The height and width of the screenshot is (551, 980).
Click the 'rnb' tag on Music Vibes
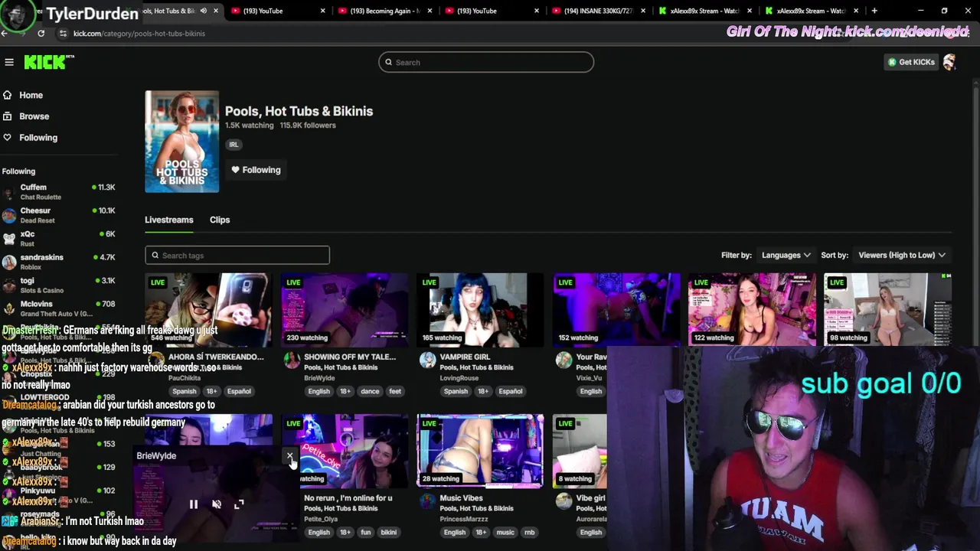pyautogui.click(x=529, y=533)
